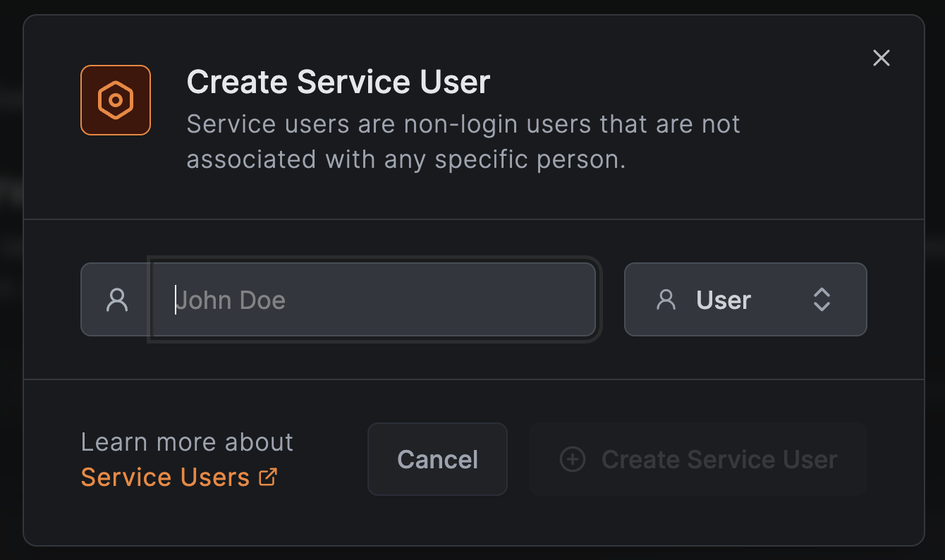This screenshot has width=945, height=560.
Task: Click the person icon inside the name field
Action: 117,299
